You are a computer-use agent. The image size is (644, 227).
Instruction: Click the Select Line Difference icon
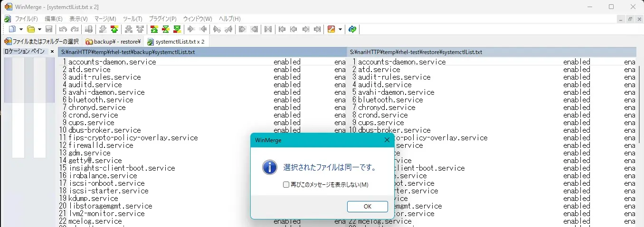tap(89, 29)
